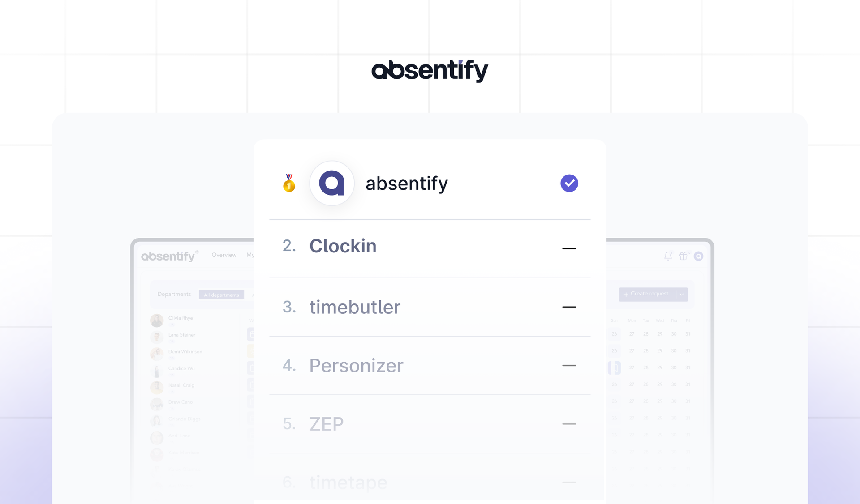Image resolution: width=860 pixels, height=504 pixels.
Task: Click Lana Steiner in employee list
Action: tap(182, 335)
